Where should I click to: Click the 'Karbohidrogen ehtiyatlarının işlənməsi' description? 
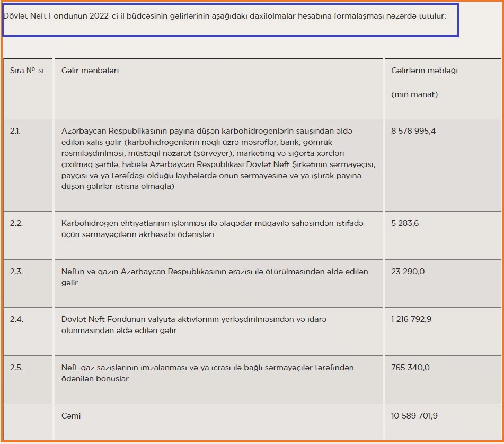click(x=212, y=229)
